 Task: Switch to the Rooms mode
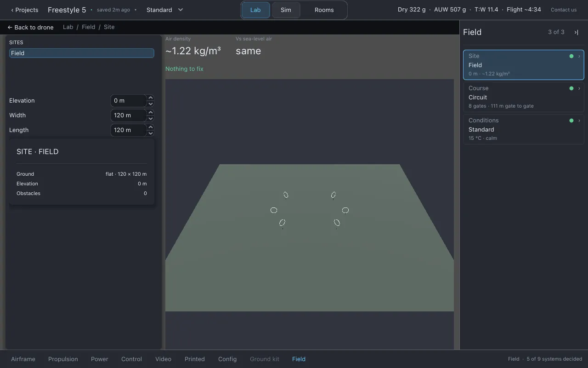coord(324,10)
